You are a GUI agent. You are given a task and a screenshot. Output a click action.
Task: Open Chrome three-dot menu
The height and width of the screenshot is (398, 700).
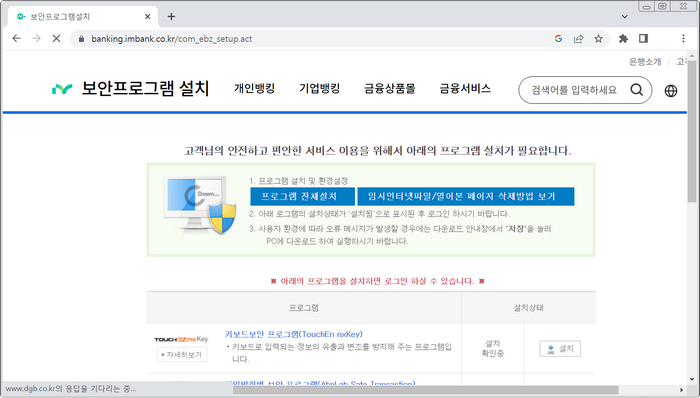(683, 39)
